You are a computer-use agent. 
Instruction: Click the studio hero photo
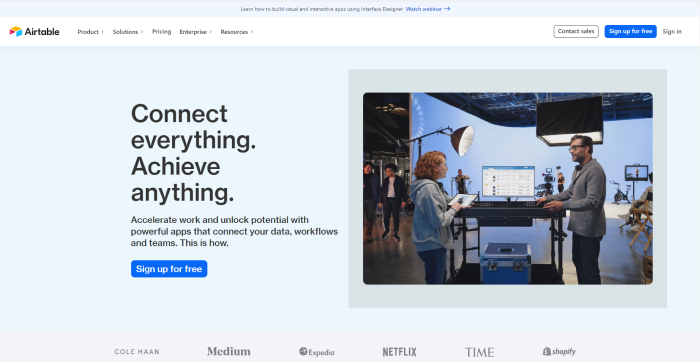pyautogui.click(x=508, y=188)
